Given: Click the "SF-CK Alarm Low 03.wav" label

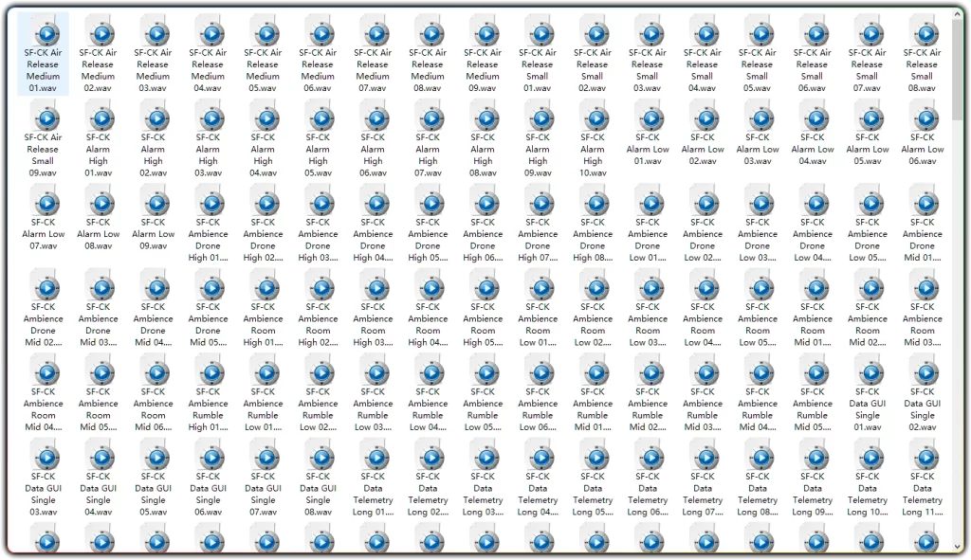Looking at the screenshot, I should tap(758, 149).
